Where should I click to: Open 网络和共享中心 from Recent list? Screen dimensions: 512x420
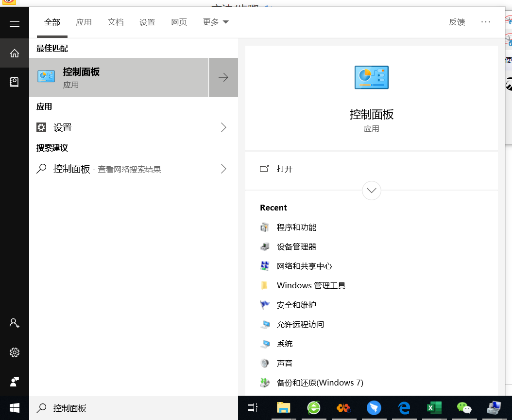point(304,266)
